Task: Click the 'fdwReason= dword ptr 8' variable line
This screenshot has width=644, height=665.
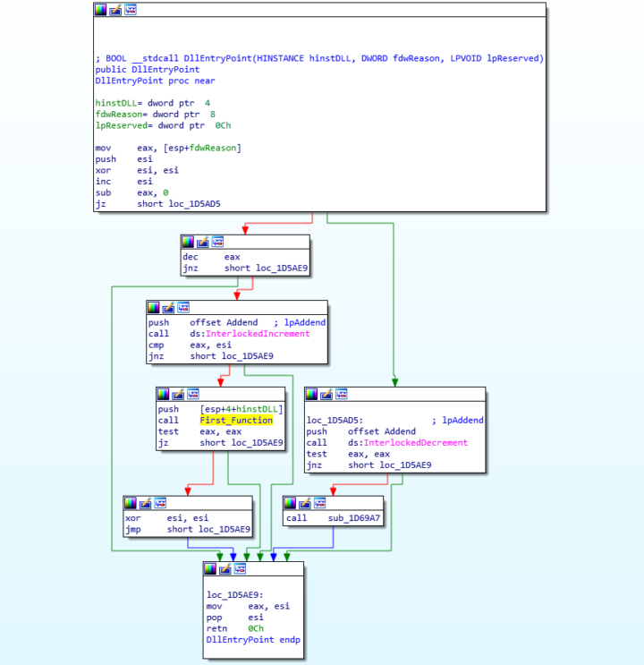Action: click(155, 115)
